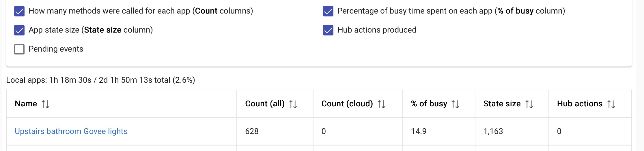Open Upstairs bathroom Govee lights link
Screen dimensions: 644x151
pyautogui.click(x=71, y=131)
